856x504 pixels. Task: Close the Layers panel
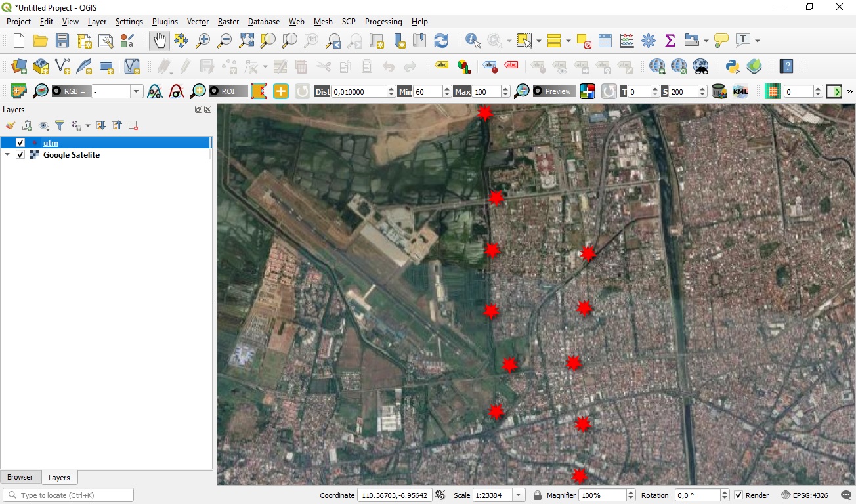(x=208, y=110)
